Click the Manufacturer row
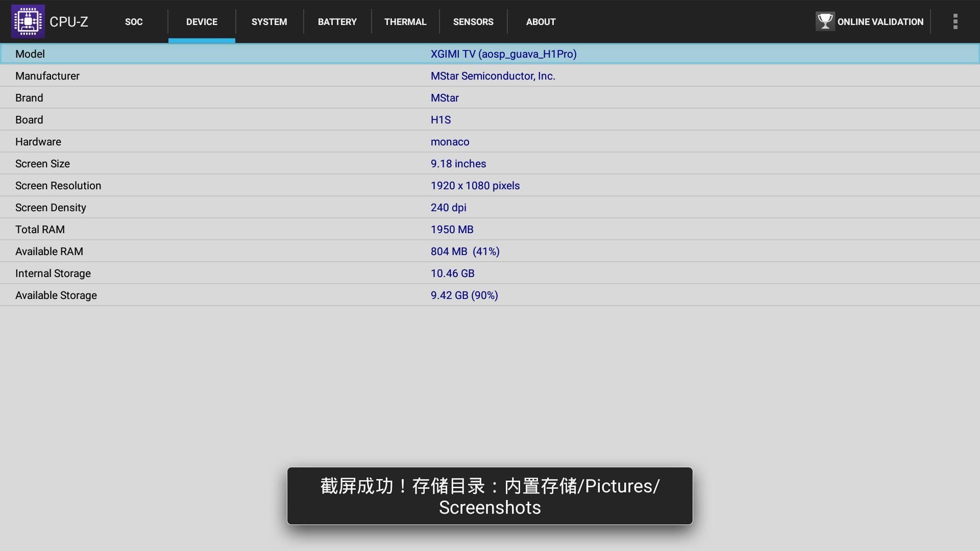The width and height of the screenshot is (980, 551). (490, 76)
